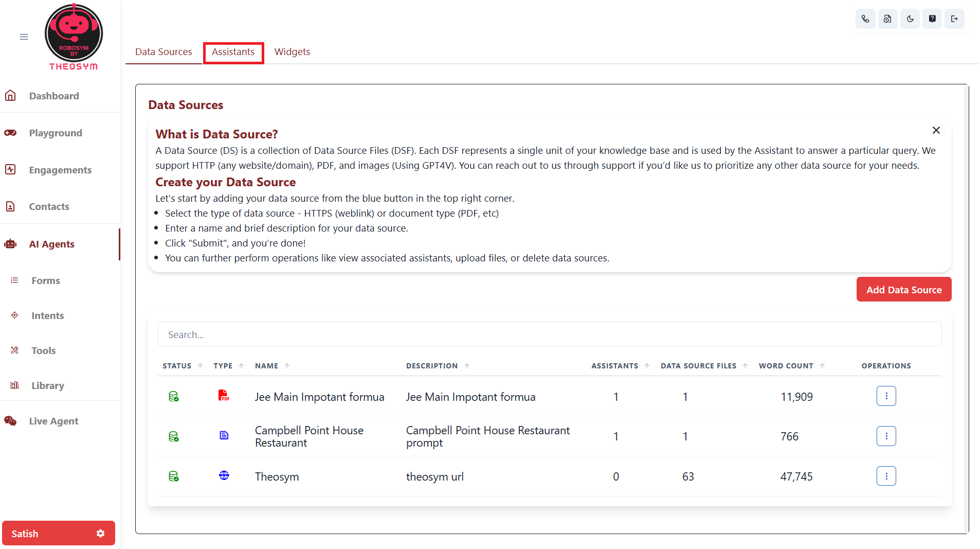The height and width of the screenshot is (549, 980).
Task: Open Live Agent from the sidebar
Action: pos(53,421)
